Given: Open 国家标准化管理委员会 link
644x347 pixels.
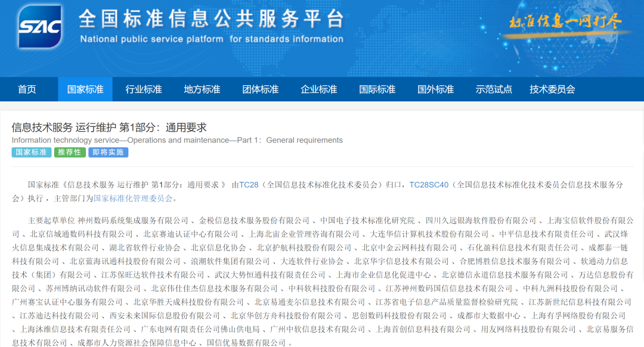Looking at the screenshot, I should 133,198.
